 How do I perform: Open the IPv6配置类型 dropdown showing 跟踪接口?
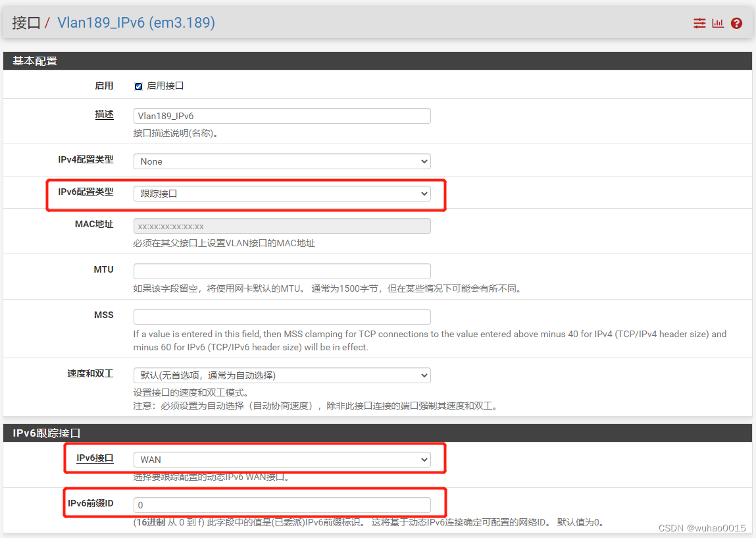[282, 193]
